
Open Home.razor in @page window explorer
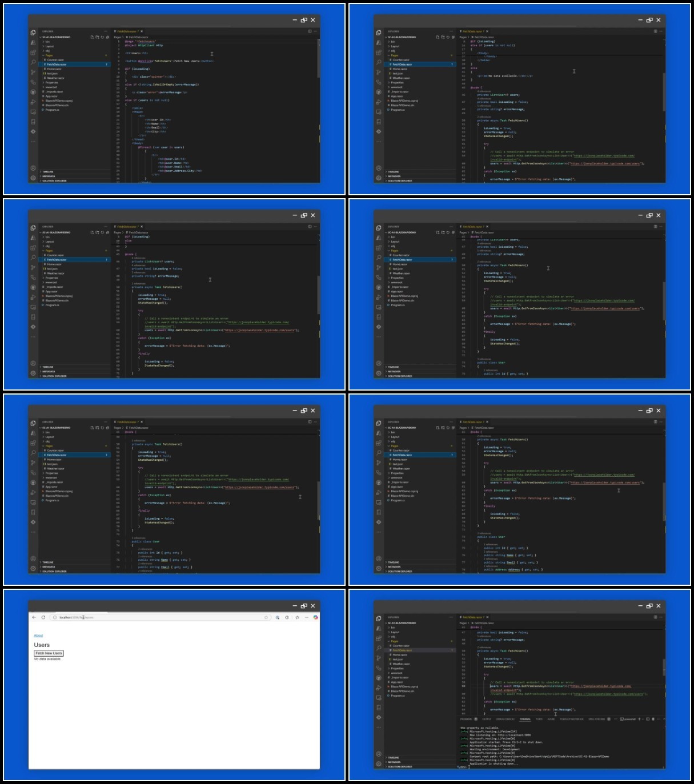click(x=74, y=69)
